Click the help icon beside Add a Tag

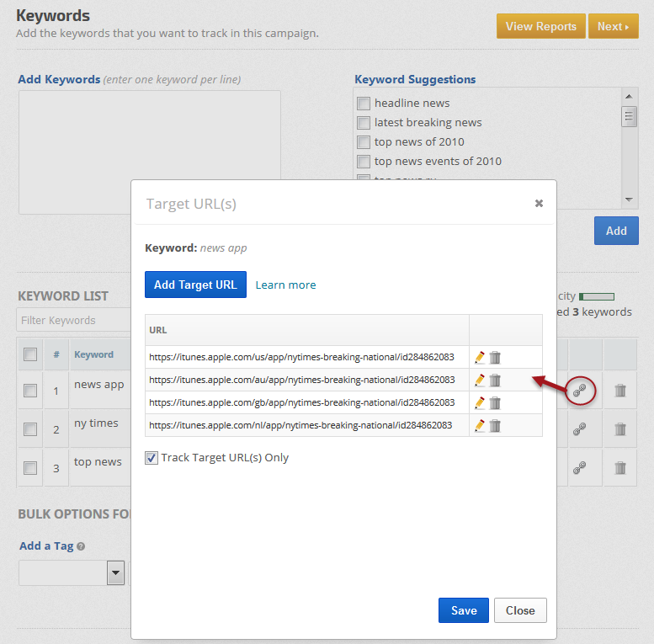tap(81, 546)
